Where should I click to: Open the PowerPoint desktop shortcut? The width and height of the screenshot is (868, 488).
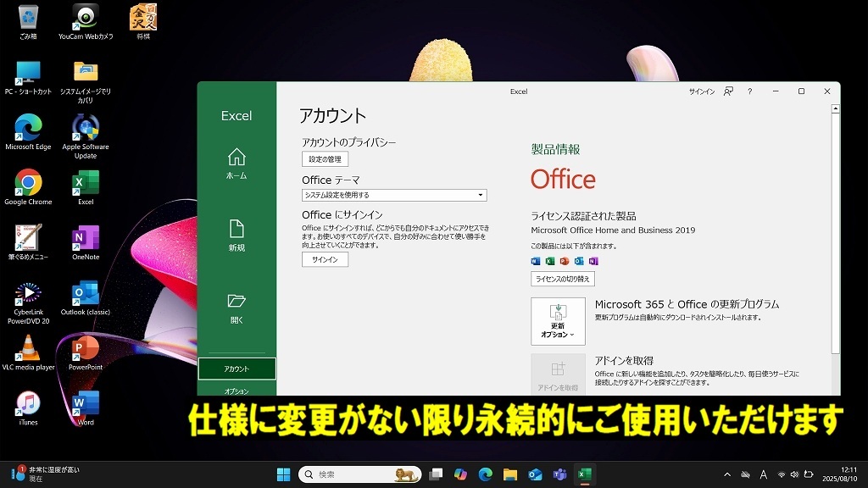coord(86,353)
